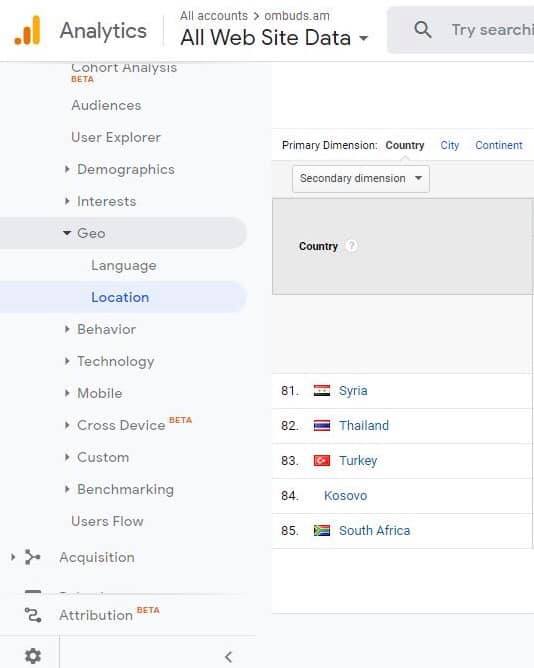This screenshot has height=668, width=534.
Task: Click the Attribution path icon
Action: (33, 615)
